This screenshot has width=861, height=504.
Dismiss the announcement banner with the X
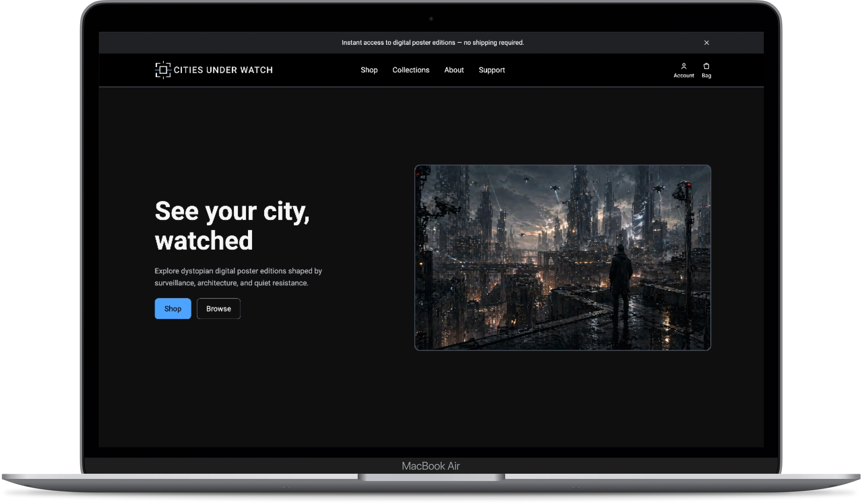(x=707, y=43)
